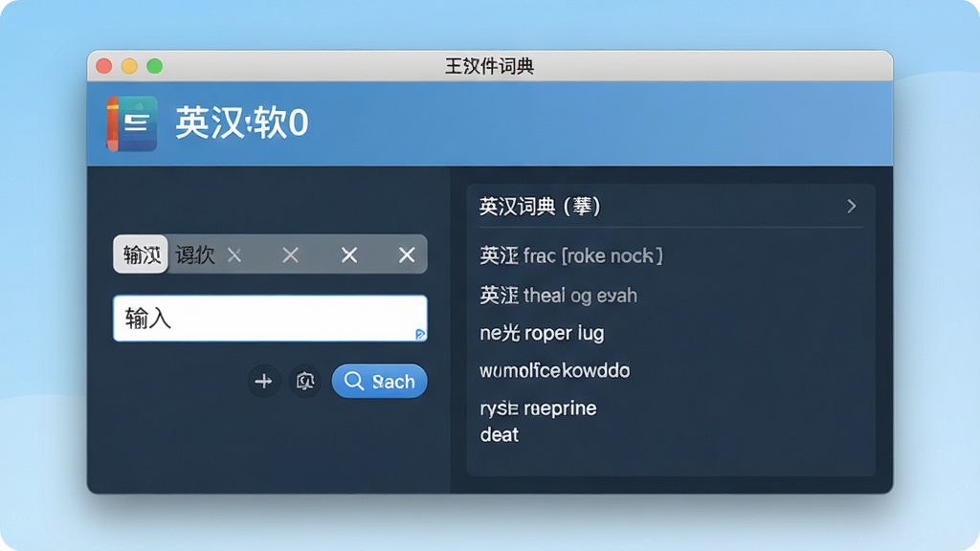Minimize window with yellow button
This screenshot has width=980, height=551.
[x=129, y=66]
